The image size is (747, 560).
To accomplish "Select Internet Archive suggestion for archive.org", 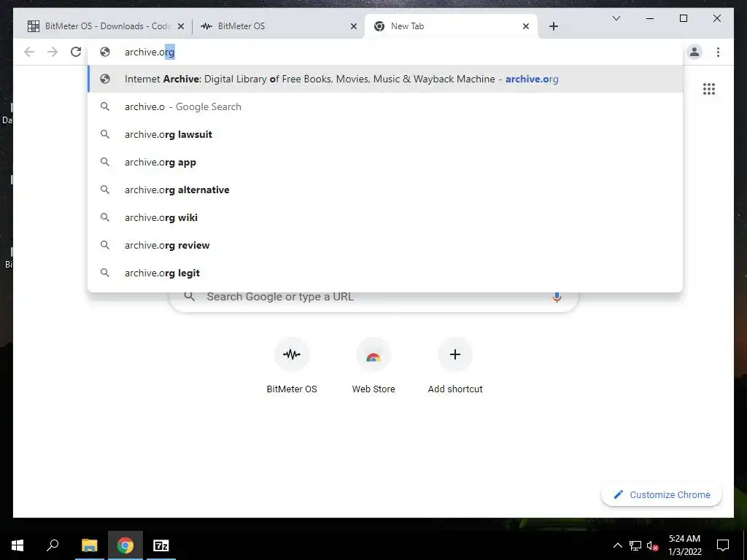I will click(385, 79).
